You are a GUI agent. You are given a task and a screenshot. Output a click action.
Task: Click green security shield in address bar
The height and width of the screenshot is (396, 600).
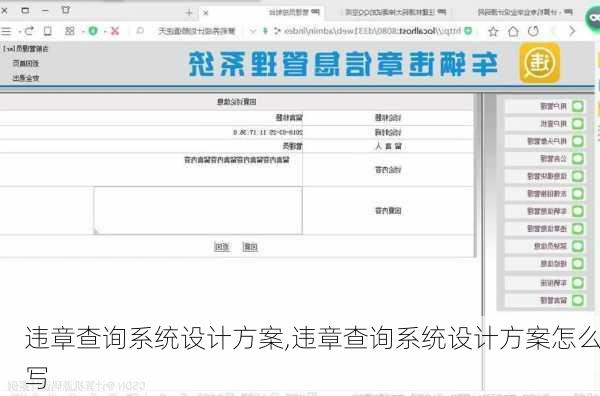click(468, 31)
